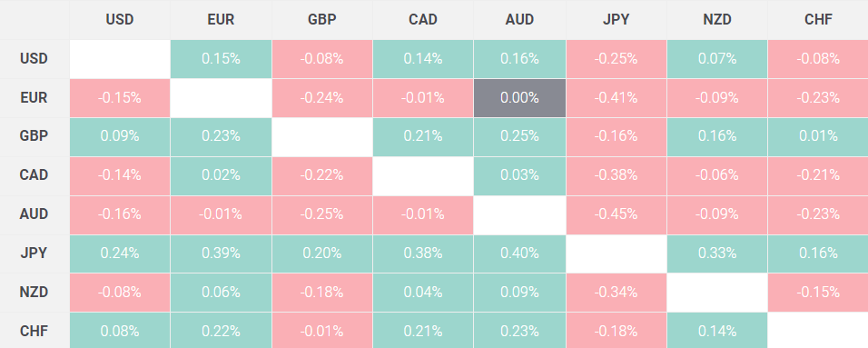Click AUD row JPY cell -0.45%
Image resolution: width=868 pixels, height=348 pixels.
pos(616,214)
